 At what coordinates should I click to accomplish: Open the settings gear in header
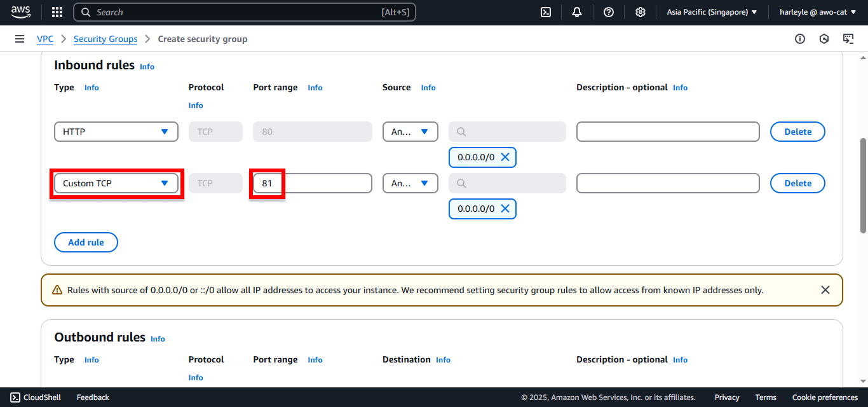641,12
